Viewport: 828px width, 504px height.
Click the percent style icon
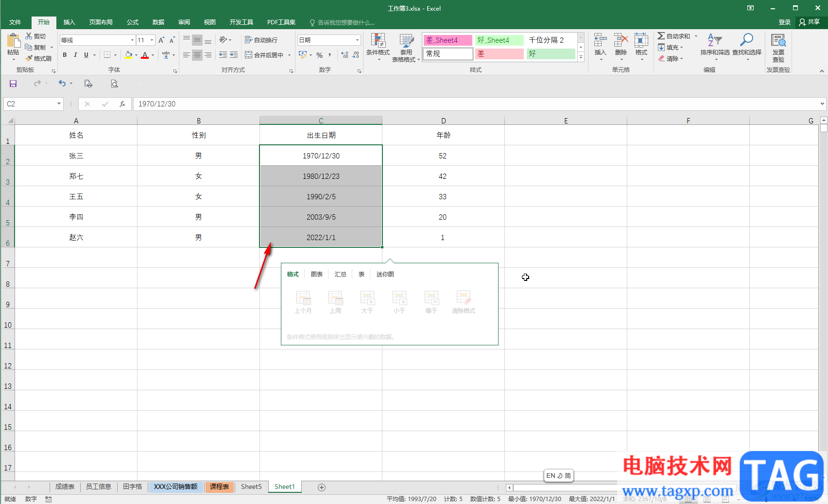tap(319, 55)
